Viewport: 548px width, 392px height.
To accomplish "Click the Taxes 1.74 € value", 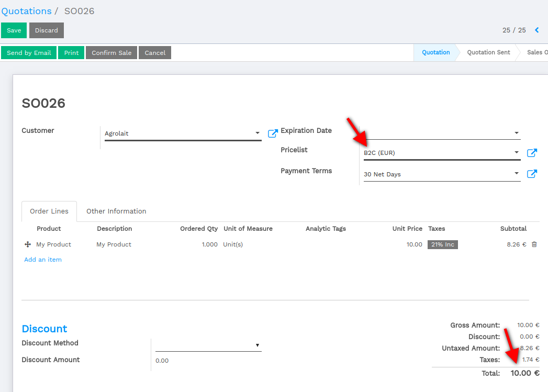I will 531,360.
